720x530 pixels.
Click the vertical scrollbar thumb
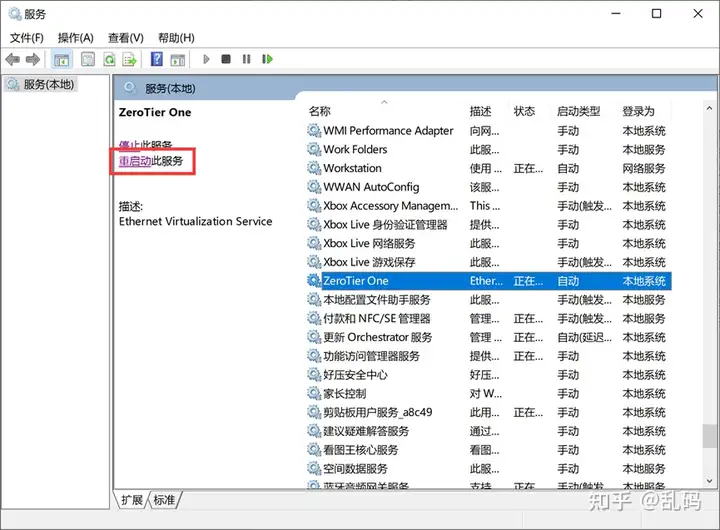pos(709,436)
